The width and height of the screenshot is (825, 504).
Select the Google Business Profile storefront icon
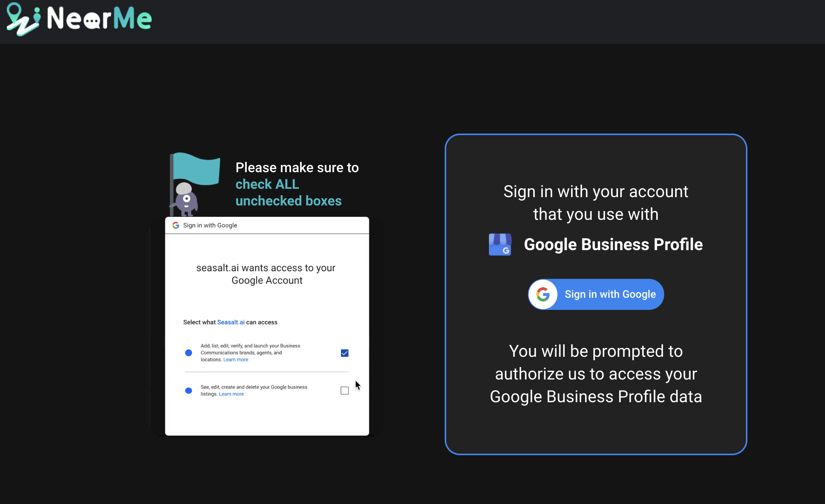[500, 244]
